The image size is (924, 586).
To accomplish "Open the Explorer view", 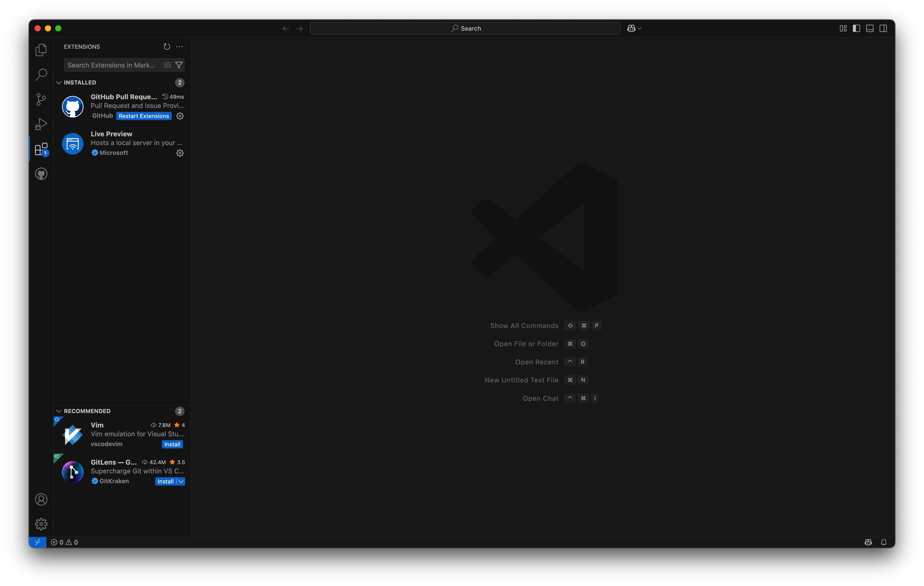I will pos(41,49).
